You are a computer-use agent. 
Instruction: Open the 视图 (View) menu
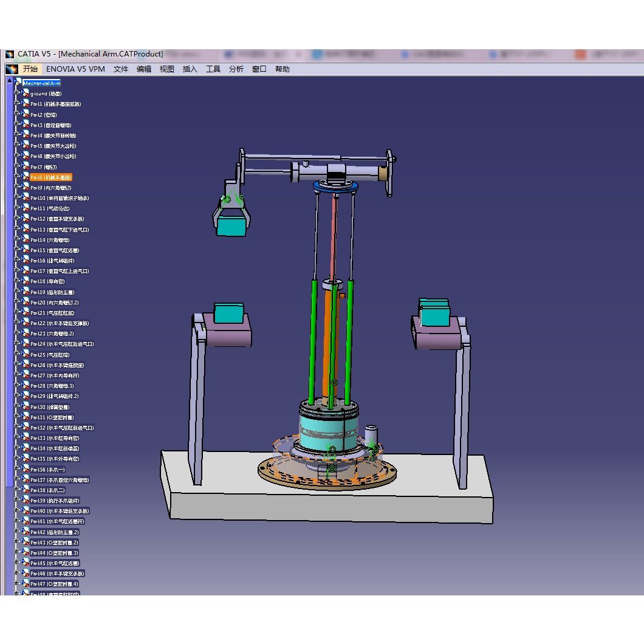tap(166, 69)
